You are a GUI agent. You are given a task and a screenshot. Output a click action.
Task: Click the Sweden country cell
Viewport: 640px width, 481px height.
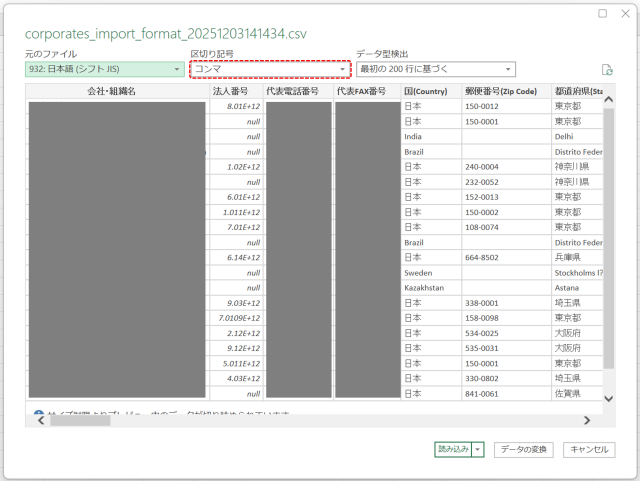point(431,273)
